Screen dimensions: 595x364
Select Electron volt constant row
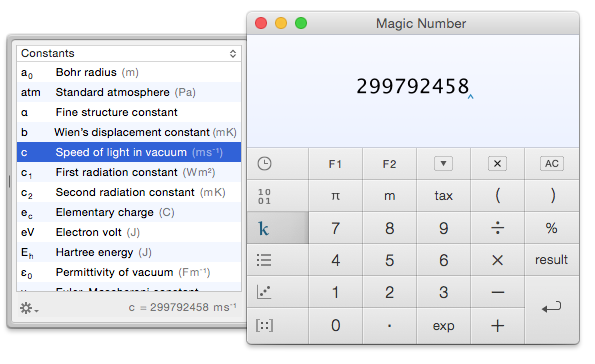(129, 232)
